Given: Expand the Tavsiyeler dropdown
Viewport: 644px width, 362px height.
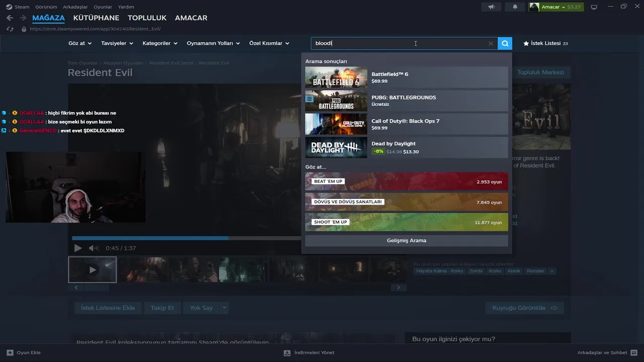Looking at the screenshot, I should (x=117, y=43).
